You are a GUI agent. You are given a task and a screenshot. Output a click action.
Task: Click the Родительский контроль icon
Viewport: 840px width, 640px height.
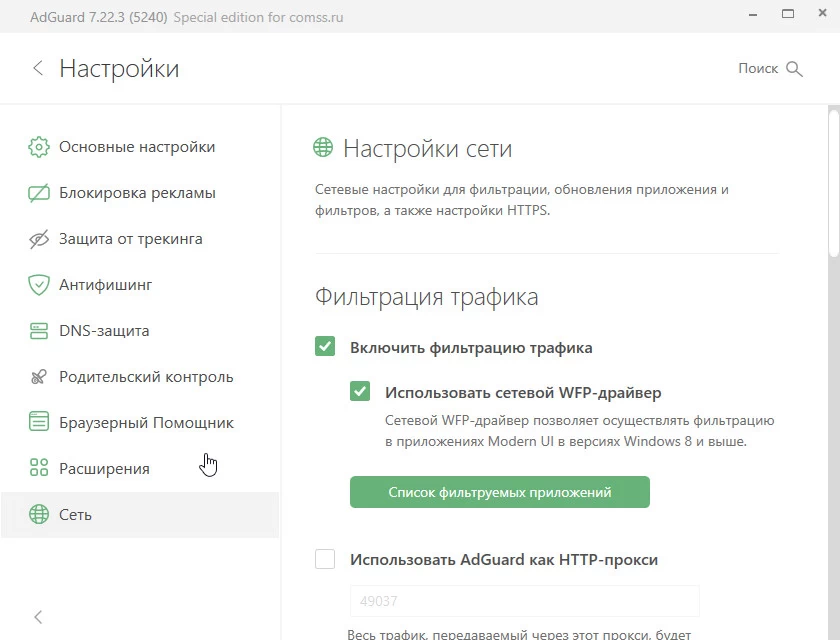point(39,377)
